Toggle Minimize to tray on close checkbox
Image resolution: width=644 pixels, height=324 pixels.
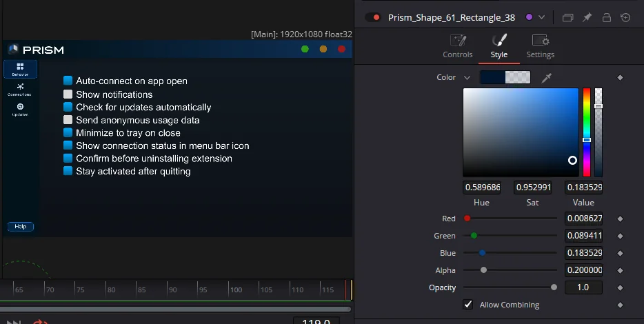click(x=68, y=132)
